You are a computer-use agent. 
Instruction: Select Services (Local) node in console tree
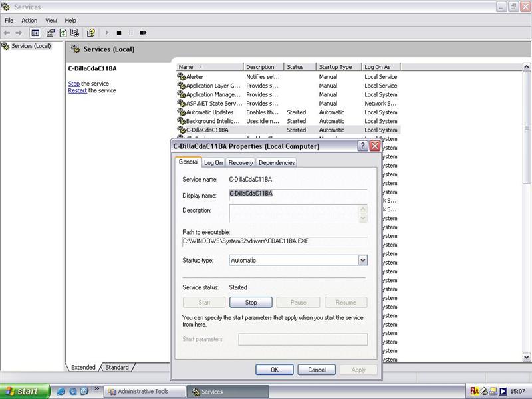coord(31,45)
